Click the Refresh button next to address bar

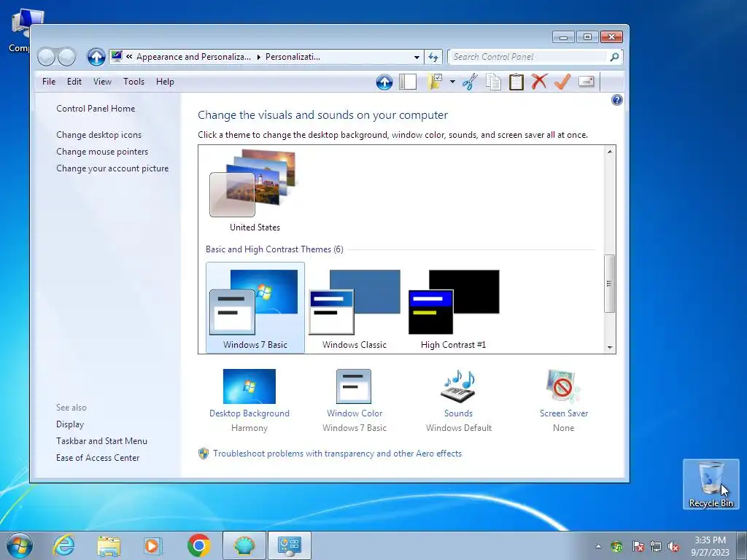[x=433, y=57]
